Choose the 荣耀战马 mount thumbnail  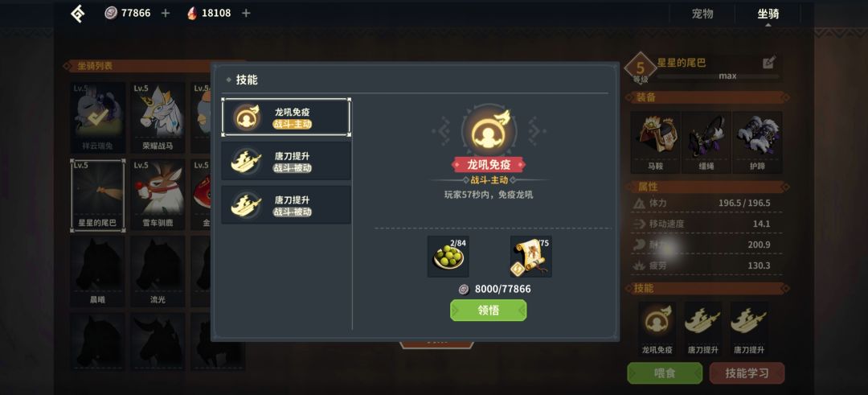pyautogui.click(x=158, y=118)
